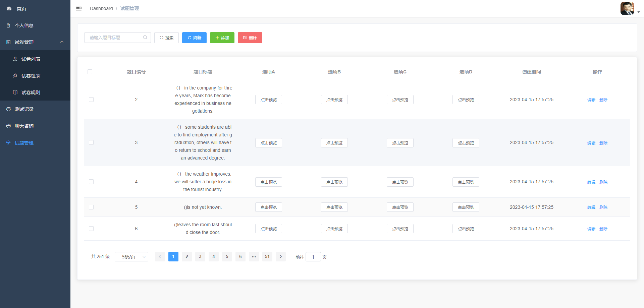Viewport: 644px width, 308px height.
Task: Open 首页 in the sidebar
Action: point(35,8)
